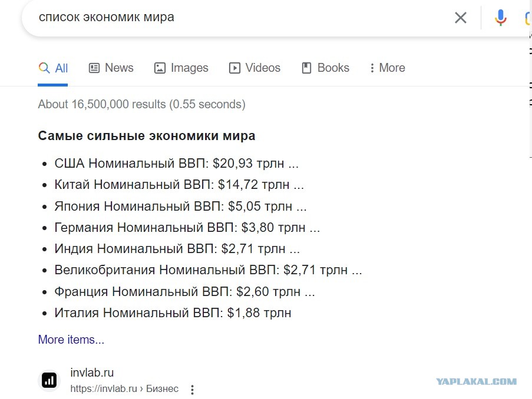Screen dimensions: 532x399
Task: Click the invlab.ru site favicon
Action: [x=49, y=381]
